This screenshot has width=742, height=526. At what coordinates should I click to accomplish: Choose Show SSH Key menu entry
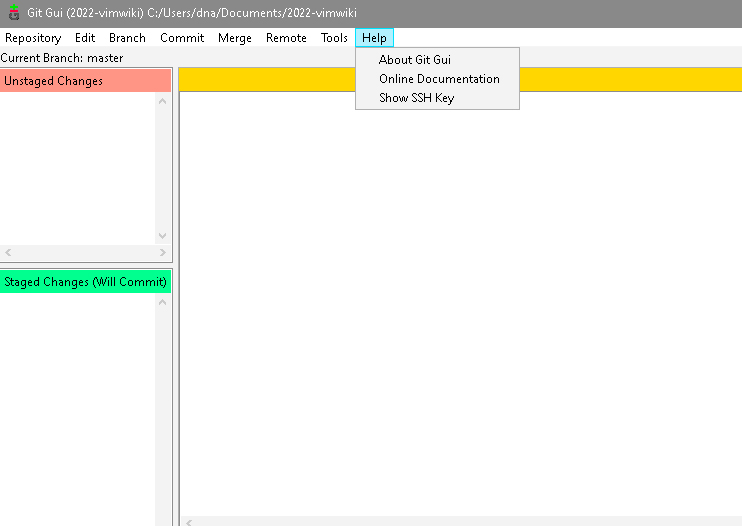(x=416, y=98)
